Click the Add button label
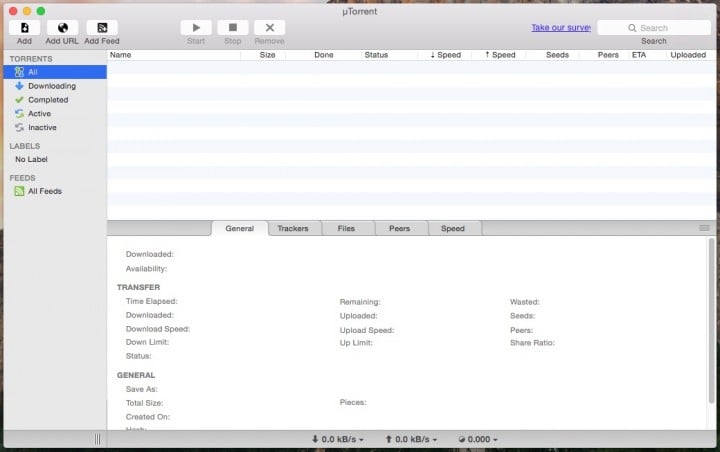This screenshot has height=452, width=720. pos(24,41)
